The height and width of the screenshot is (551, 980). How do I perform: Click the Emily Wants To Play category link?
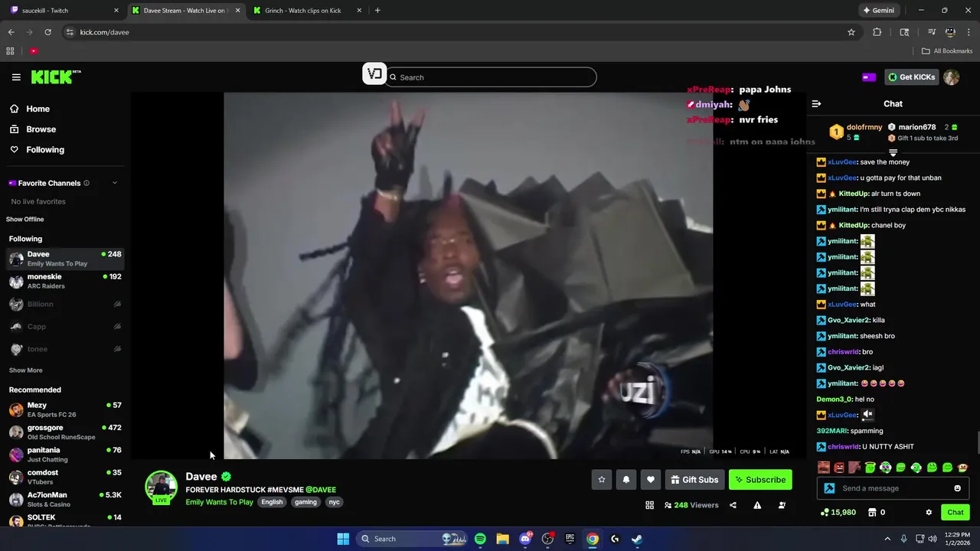219,502
